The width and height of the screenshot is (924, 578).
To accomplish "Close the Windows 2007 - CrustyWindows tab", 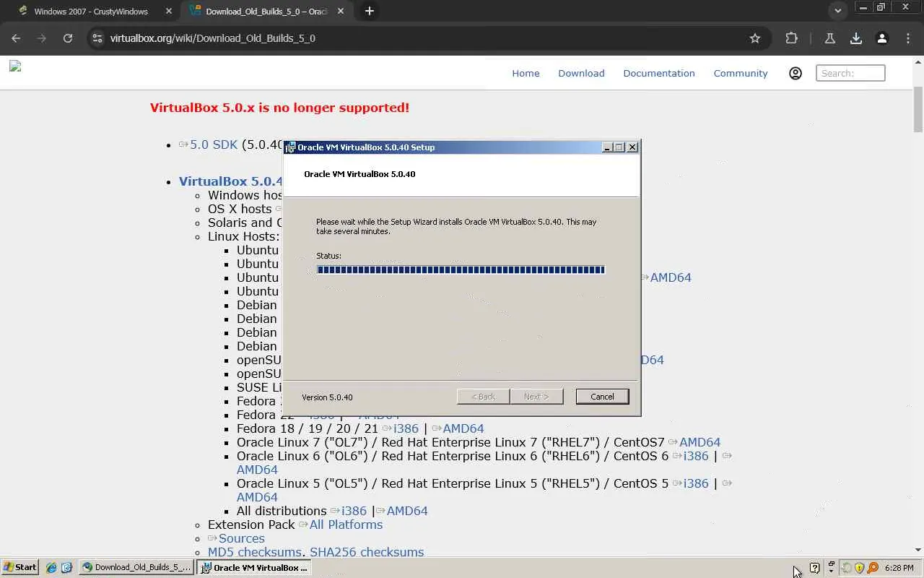I will click(x=169, y=12).
